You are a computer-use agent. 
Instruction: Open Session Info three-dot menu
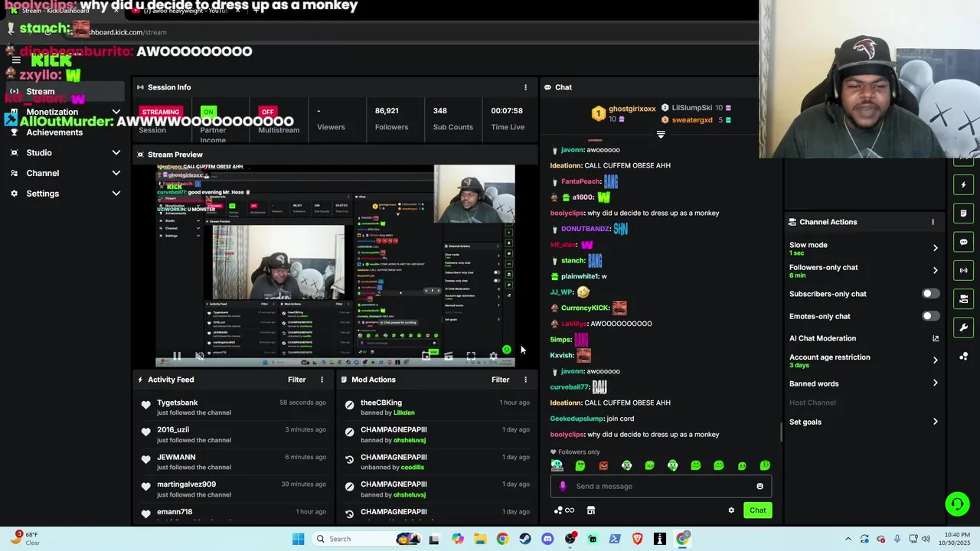[525, 87]
